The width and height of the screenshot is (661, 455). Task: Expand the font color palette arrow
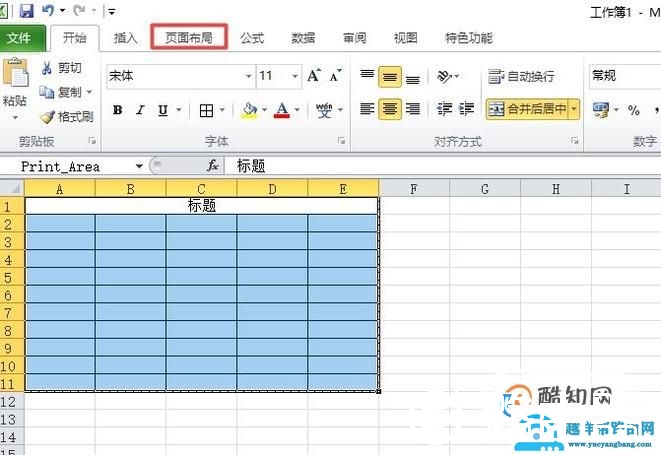pos(297,110)
